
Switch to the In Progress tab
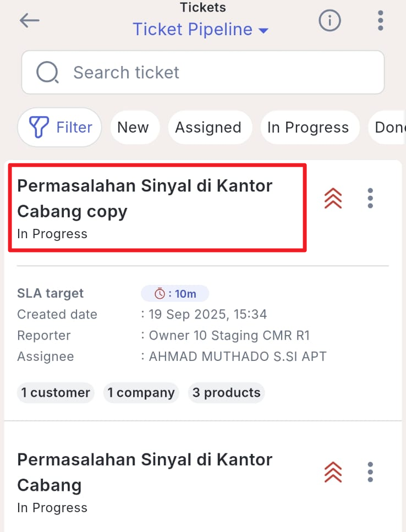(308, 128)
